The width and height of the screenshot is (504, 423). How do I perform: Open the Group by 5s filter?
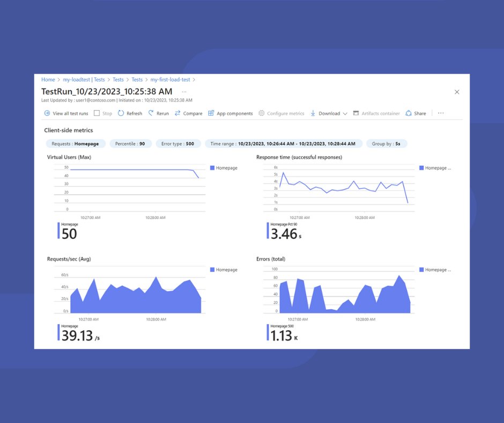pyautogui.click(x=387, y=143)
